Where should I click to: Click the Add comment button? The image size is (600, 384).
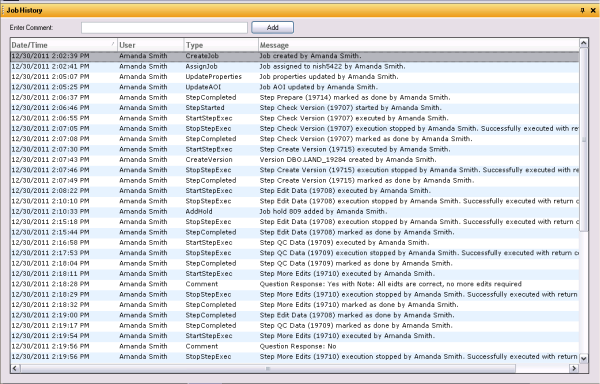click(x=272, y=28)
